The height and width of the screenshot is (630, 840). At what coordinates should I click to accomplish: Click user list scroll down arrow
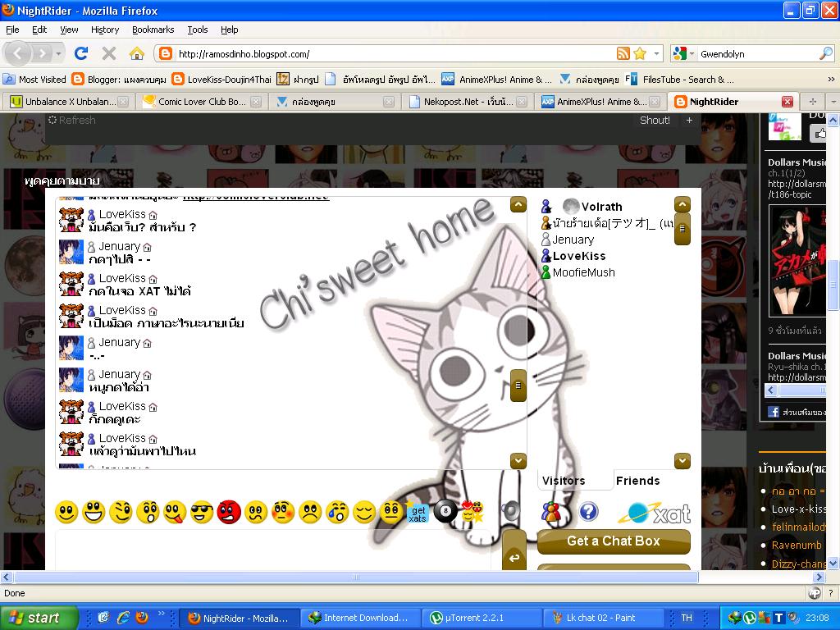point(682,461)
